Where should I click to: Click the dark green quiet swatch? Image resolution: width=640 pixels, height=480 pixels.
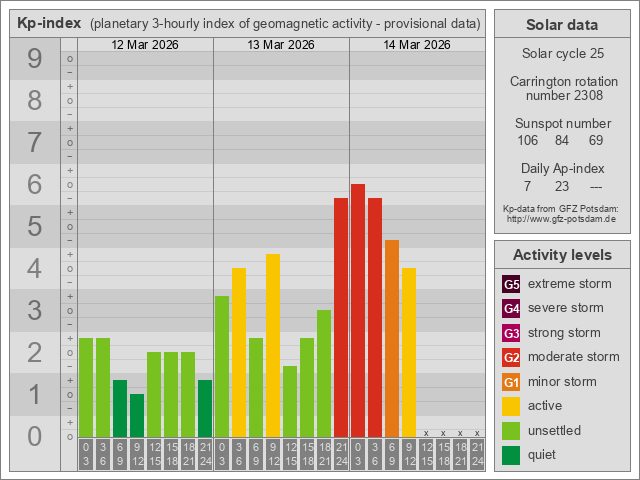click(511, 455)
